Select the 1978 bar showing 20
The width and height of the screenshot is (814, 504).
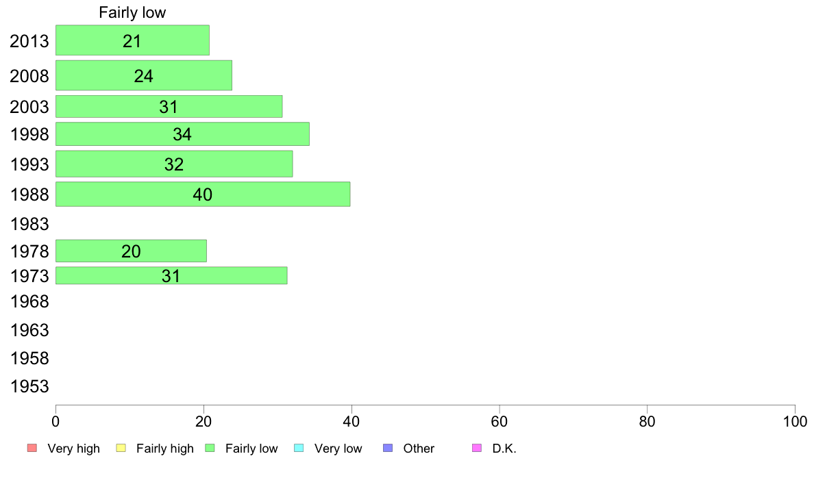point(131,251)
